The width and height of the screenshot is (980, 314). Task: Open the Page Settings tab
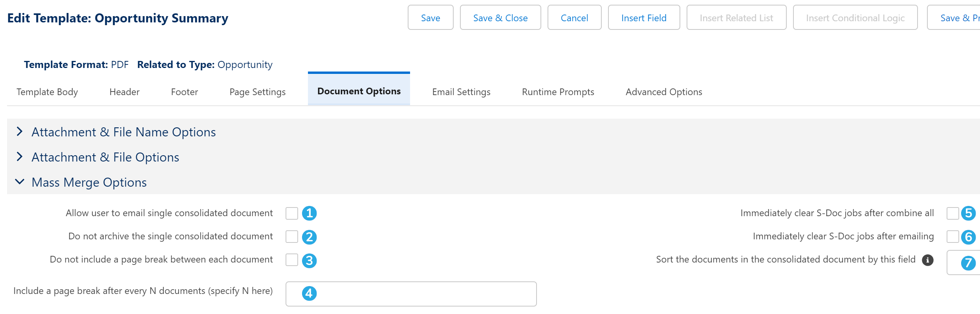click(x=258, y=92)
